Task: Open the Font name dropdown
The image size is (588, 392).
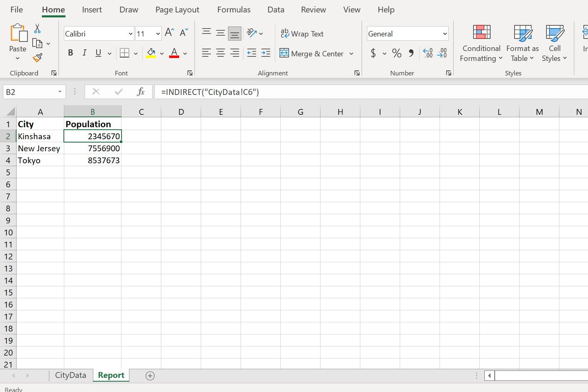Action: 131,33
